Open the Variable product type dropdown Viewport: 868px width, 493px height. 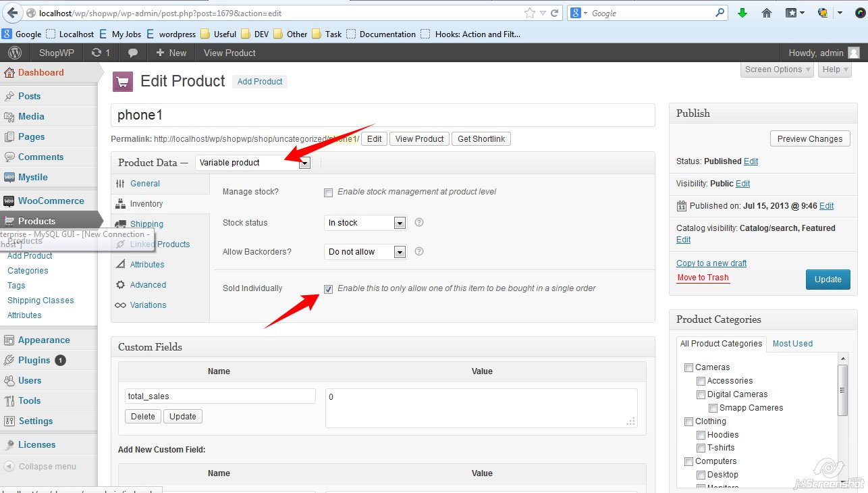click(253, 162)
